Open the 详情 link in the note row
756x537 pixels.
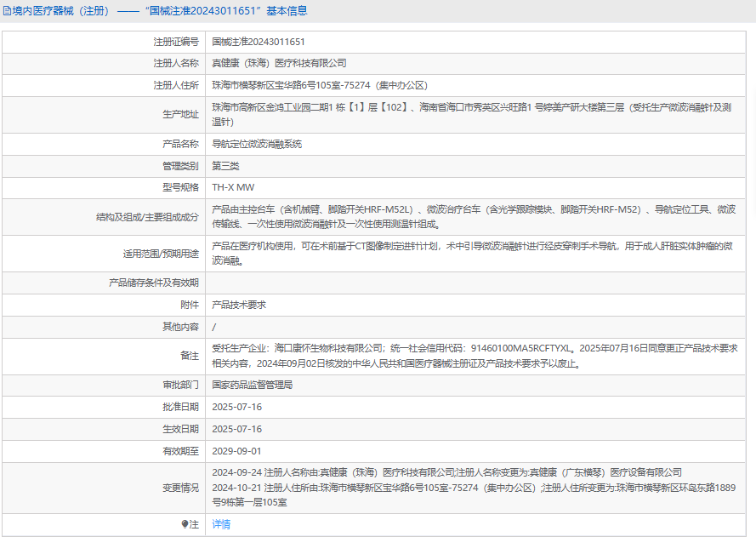221,524
